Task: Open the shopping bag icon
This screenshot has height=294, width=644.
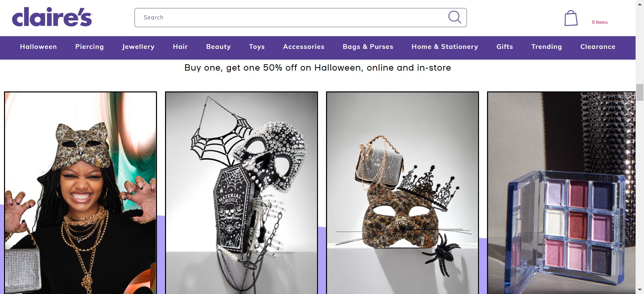Action: pyautogui.click(x=571, y=18)
